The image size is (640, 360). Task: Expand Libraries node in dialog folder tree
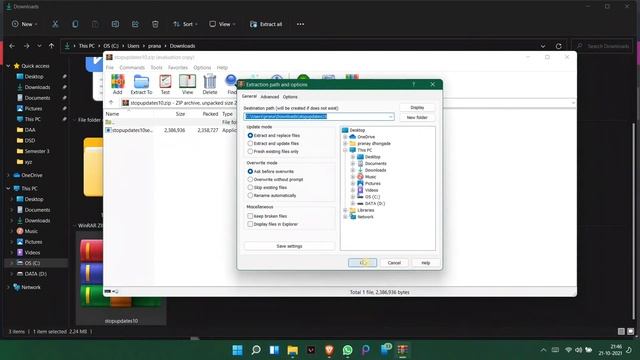pos(345,210)
